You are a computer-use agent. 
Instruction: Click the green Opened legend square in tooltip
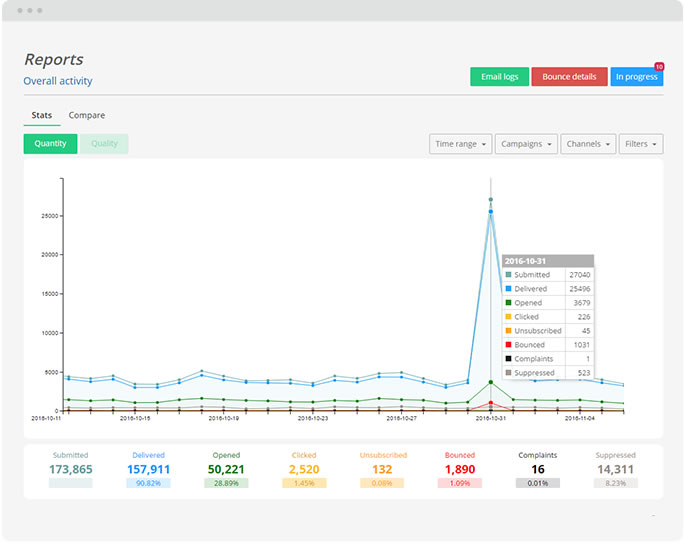507,303
